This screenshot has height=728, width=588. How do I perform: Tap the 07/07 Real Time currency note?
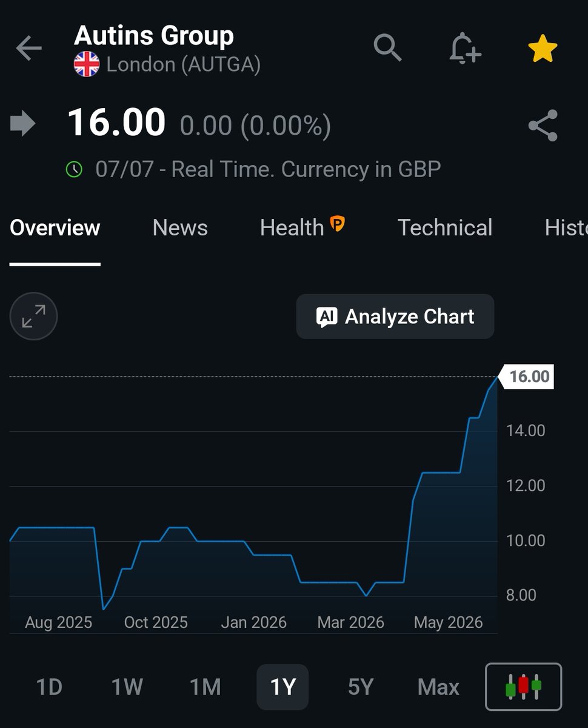[268, 169]
